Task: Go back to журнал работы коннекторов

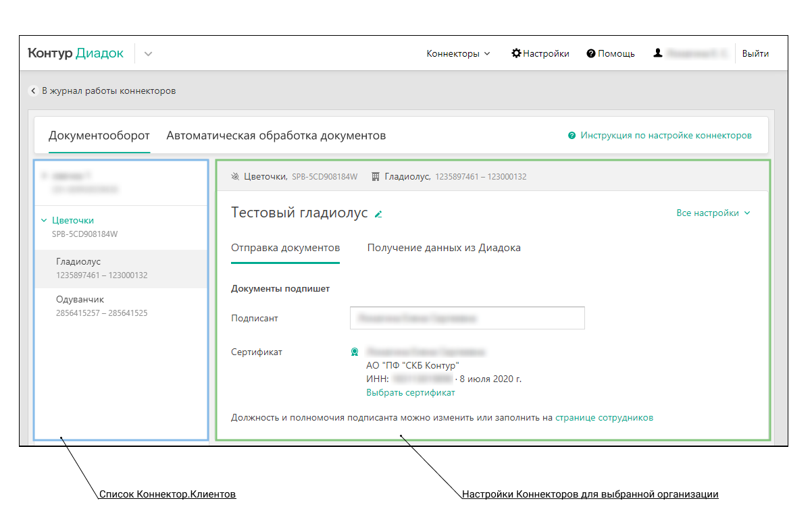Action: click(103, 90)
